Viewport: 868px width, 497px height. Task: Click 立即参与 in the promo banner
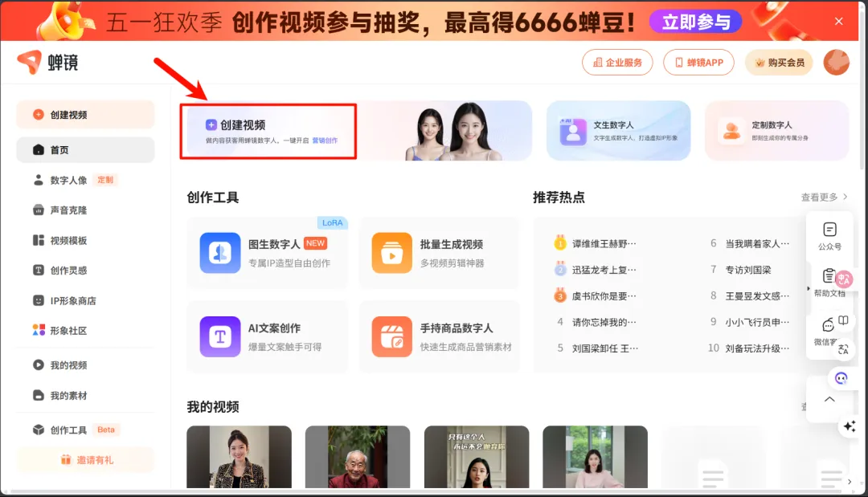[696, 22]
